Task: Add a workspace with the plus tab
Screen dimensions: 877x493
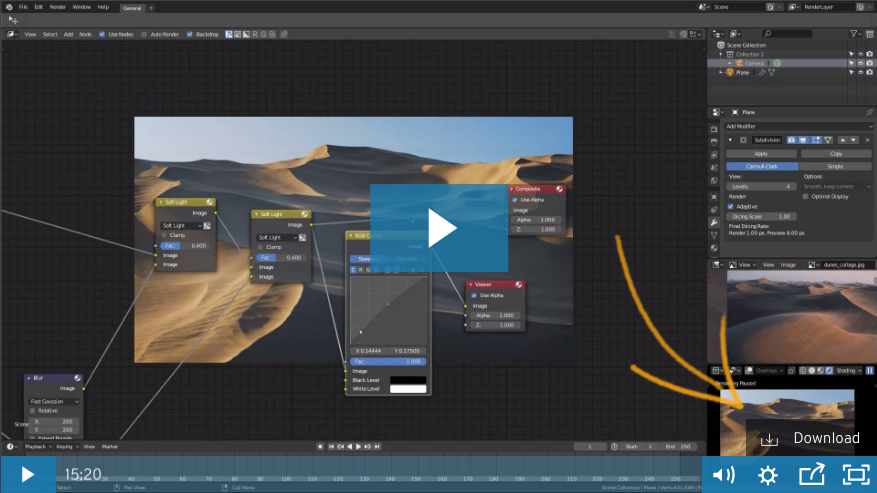Action: pyautogui.click(x=151, y=8)
